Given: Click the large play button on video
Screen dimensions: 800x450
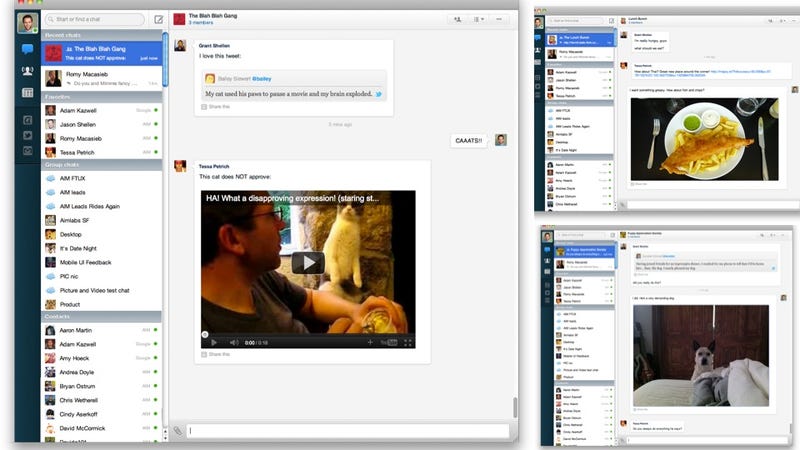Looking at the screenshot, I should pos(308,263).
